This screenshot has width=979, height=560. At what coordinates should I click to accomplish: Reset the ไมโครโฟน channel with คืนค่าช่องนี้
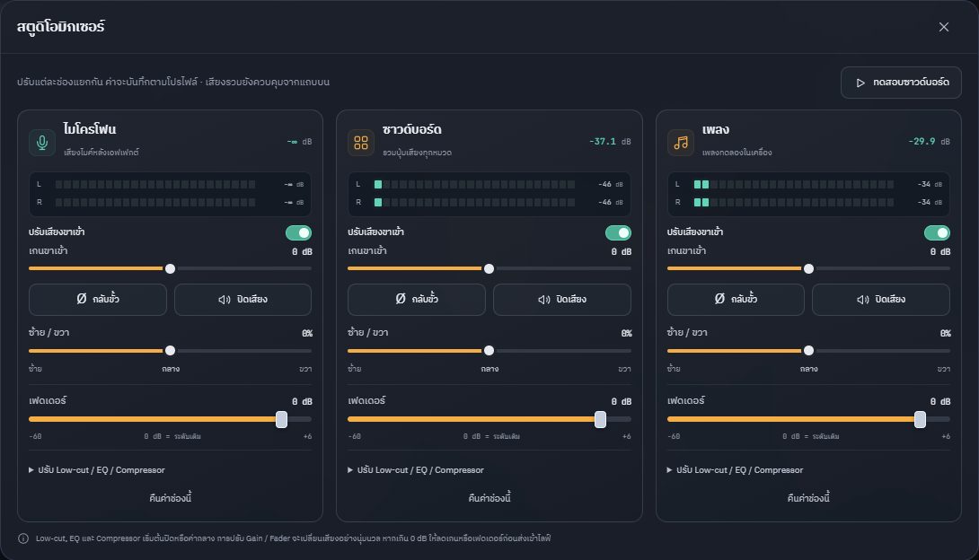170,498
